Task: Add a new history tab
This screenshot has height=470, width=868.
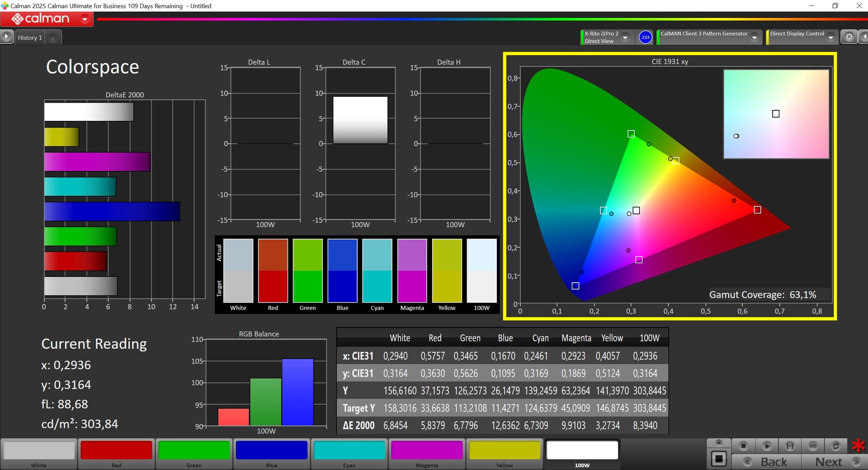Action: click(52, 38)
